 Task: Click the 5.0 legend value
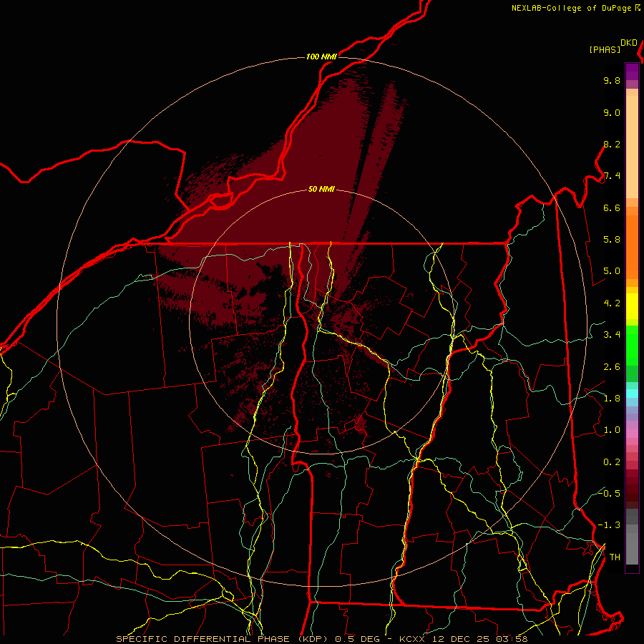tap(612, 271)
